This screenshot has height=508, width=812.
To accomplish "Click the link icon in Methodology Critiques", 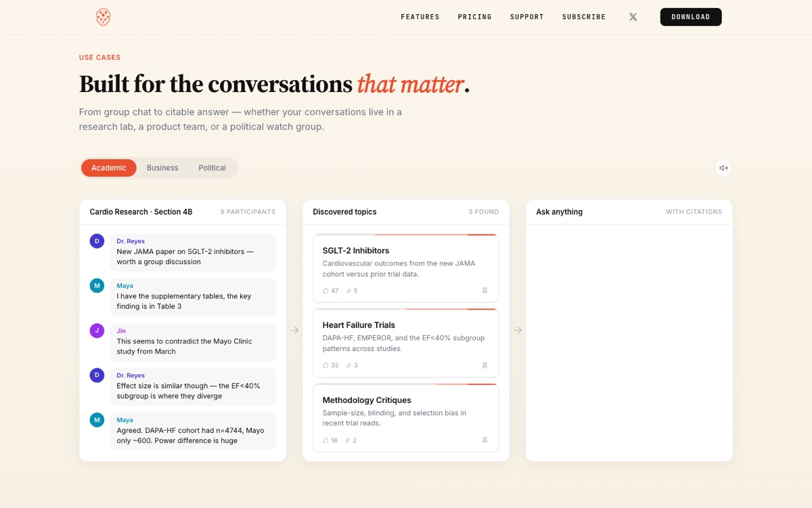I will (348, 440).
